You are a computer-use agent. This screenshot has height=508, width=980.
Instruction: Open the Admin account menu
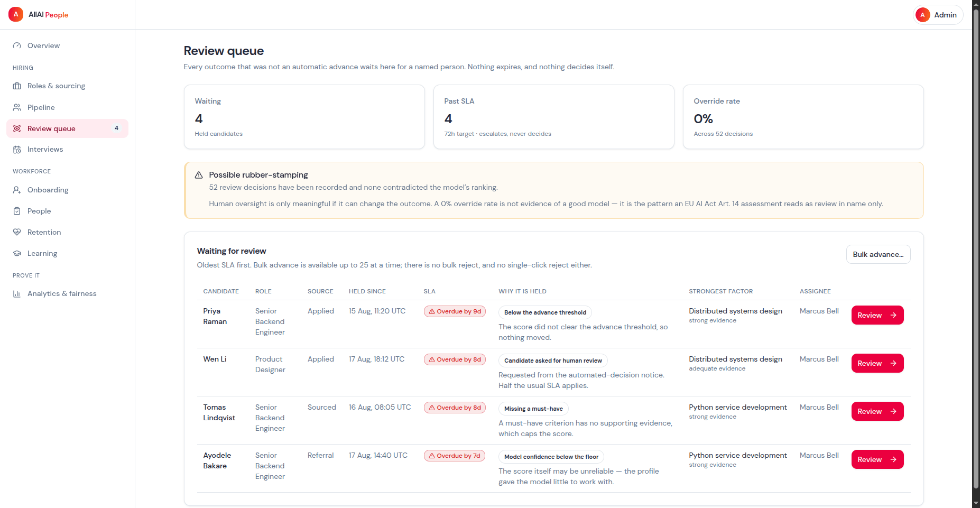click(x=938, y=15)
